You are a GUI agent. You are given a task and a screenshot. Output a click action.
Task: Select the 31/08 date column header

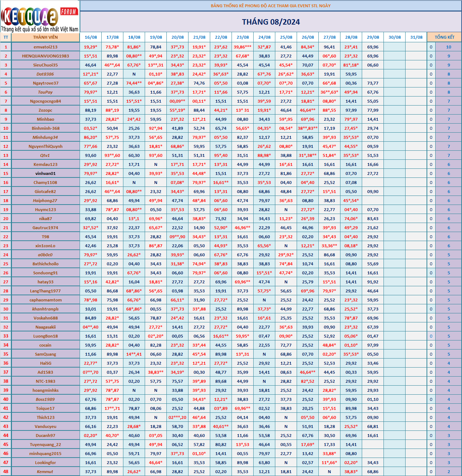point(416,37)
